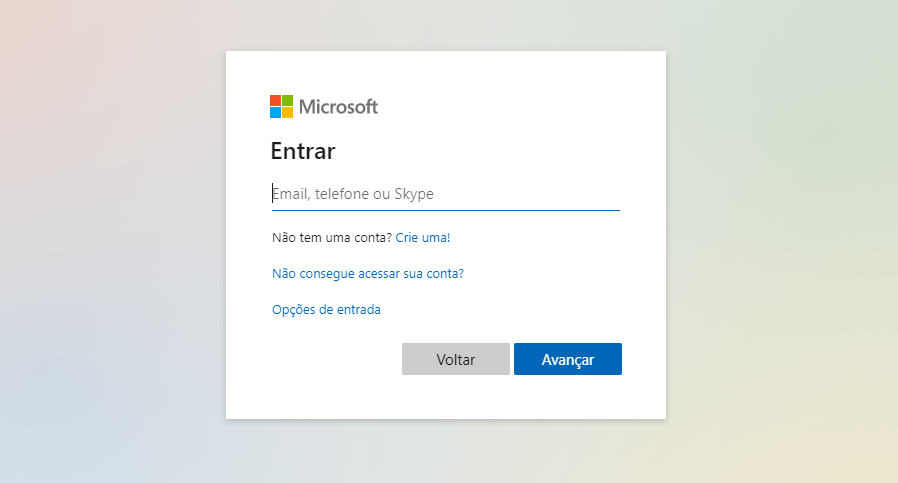Click empty white space below the sign-in buttons
The width and height of the screenshot is (898, 483).
tap(446, 397)
